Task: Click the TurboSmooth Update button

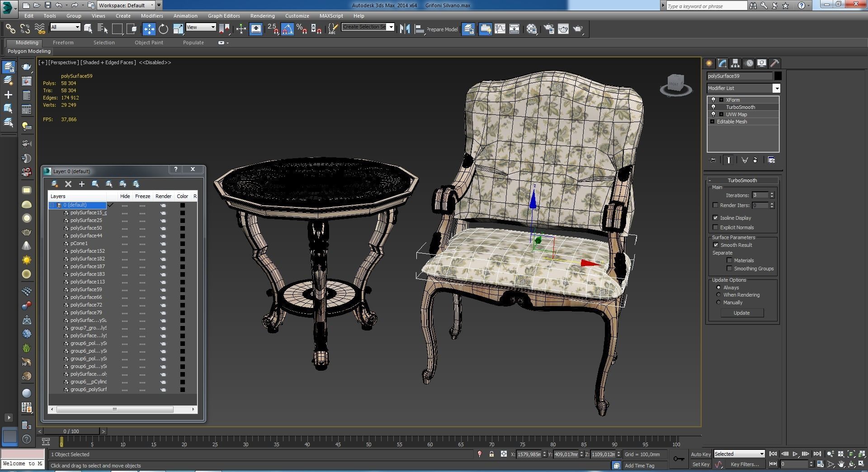Action: 741,313
